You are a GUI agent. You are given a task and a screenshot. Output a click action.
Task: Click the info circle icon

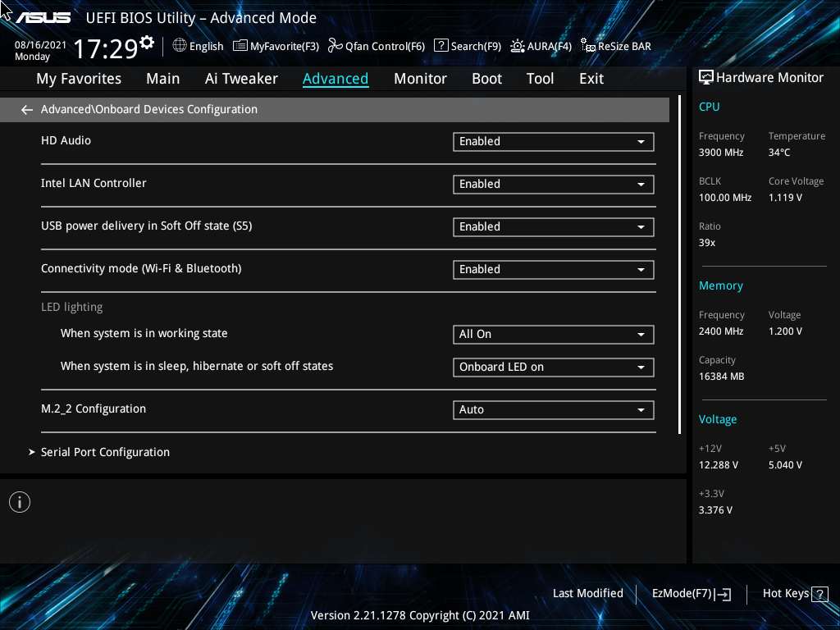(20, 502)
